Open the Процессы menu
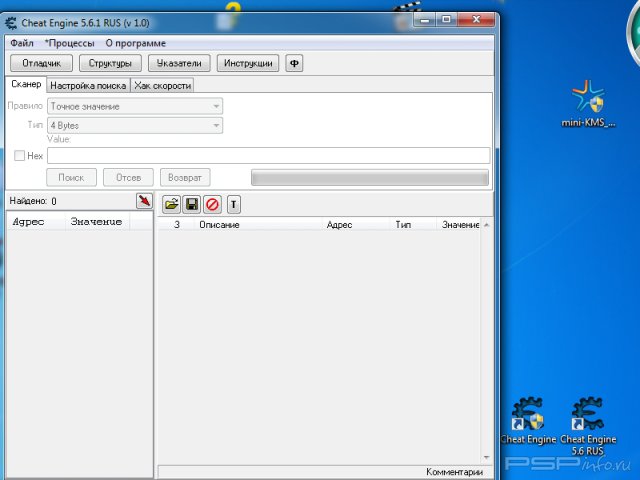640x480 pixels. pyautogui.click(x=69, y=43)
